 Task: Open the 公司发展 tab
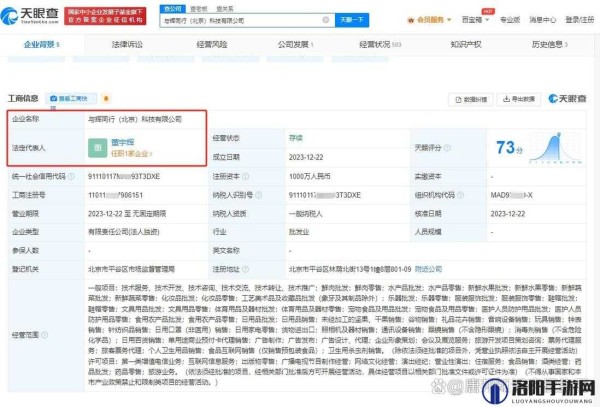295,45
